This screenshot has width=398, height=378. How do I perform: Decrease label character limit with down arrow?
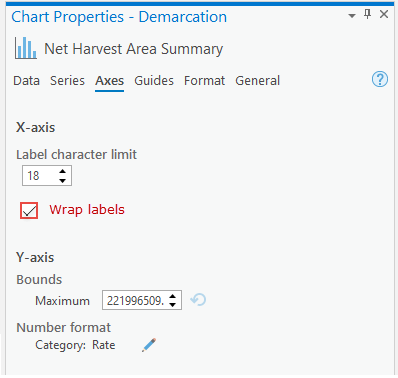(x=62, y=180)
